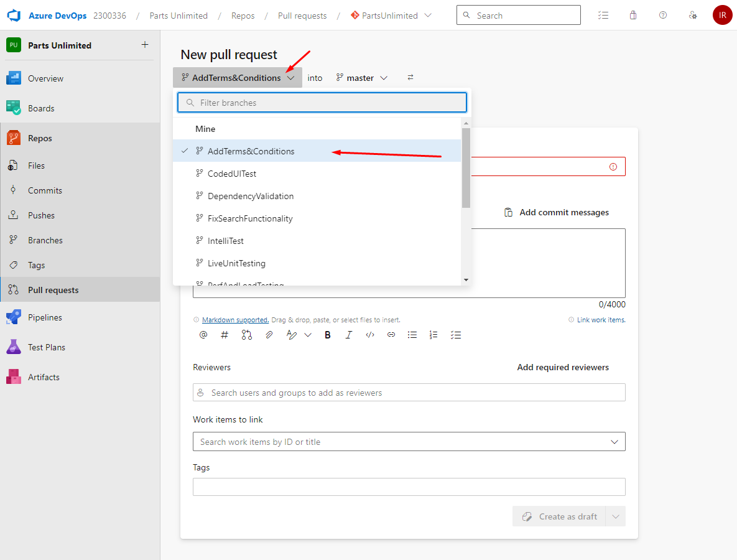The image size is (737, 560).
Task: Expand the text format chevron in toolbar
Action: point(308,335)
